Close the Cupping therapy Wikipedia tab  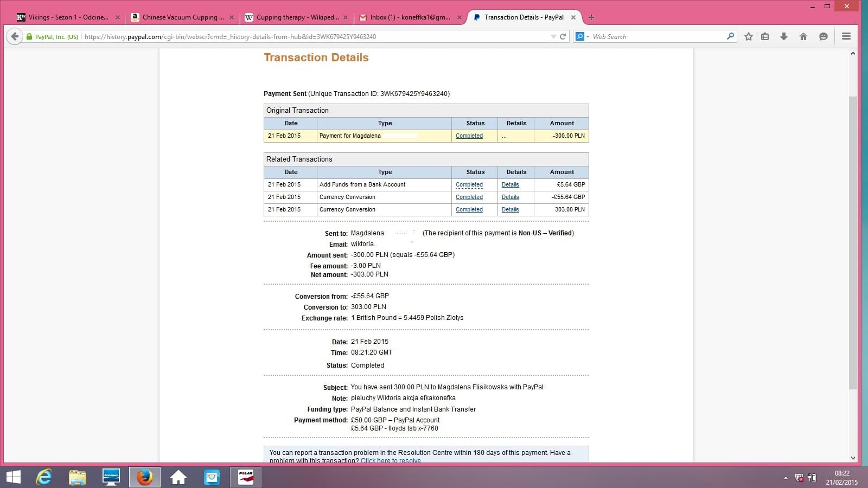tap(346, 17)
